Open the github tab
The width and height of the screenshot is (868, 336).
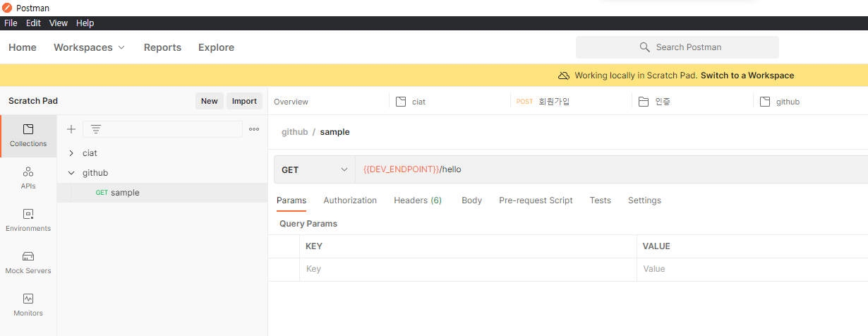coord(811,102)
